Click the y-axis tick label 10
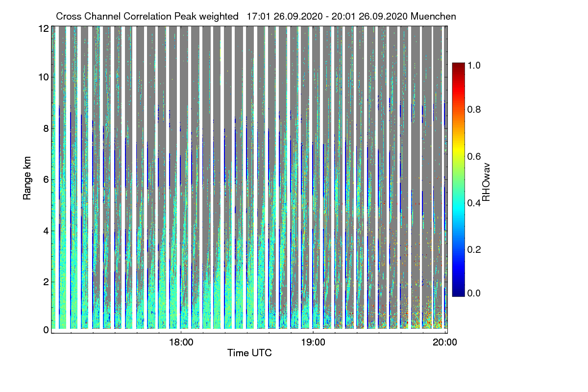The image size is (588, 392). click(x=43, y=77)
